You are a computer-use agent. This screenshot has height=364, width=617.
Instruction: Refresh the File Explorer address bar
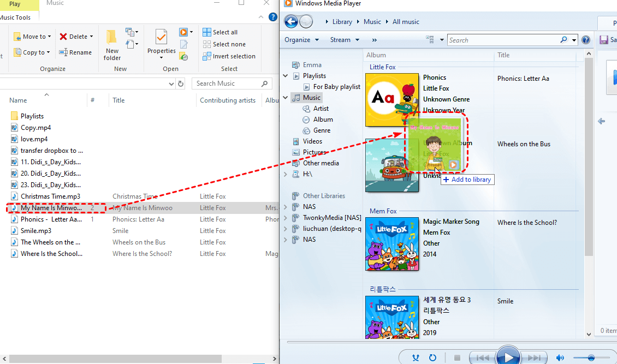point(181,83)
